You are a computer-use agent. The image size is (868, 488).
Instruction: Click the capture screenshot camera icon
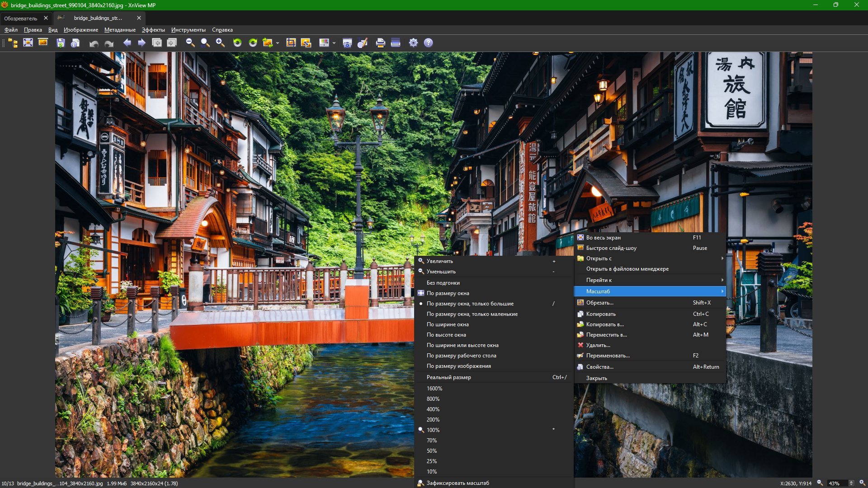click(347, 42)
